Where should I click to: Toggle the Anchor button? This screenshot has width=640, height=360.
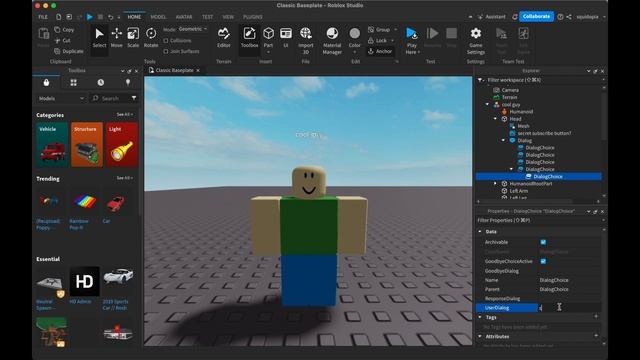click(x=380, y=51)
